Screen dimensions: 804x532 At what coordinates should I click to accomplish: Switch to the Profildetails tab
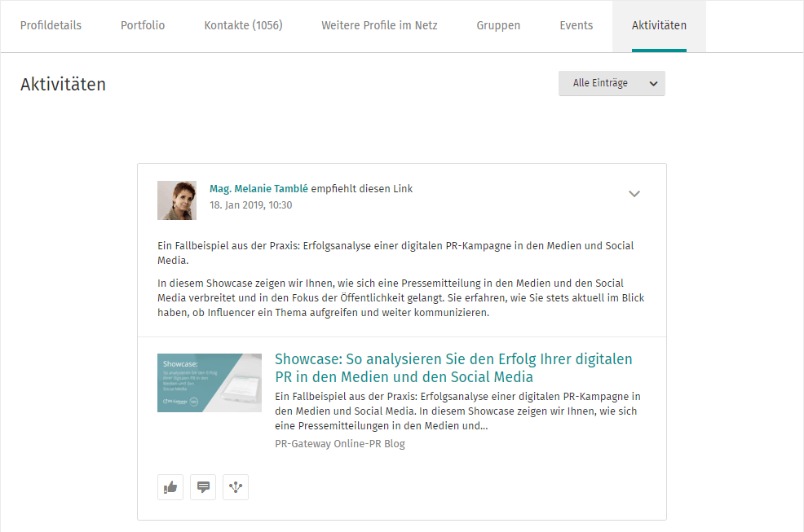(x=51, y=25)
